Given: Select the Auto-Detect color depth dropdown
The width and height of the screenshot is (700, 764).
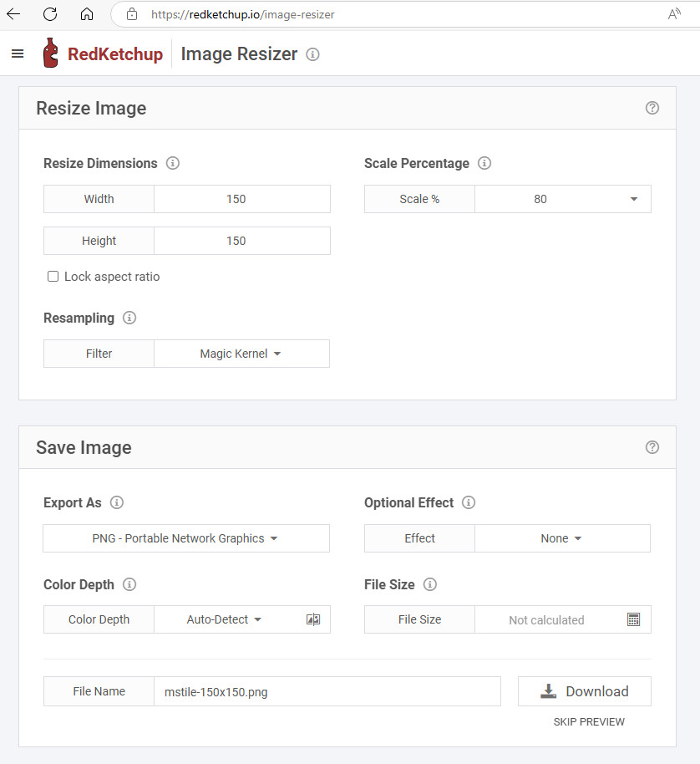Looking at the screenshot, I should point(224,619).
